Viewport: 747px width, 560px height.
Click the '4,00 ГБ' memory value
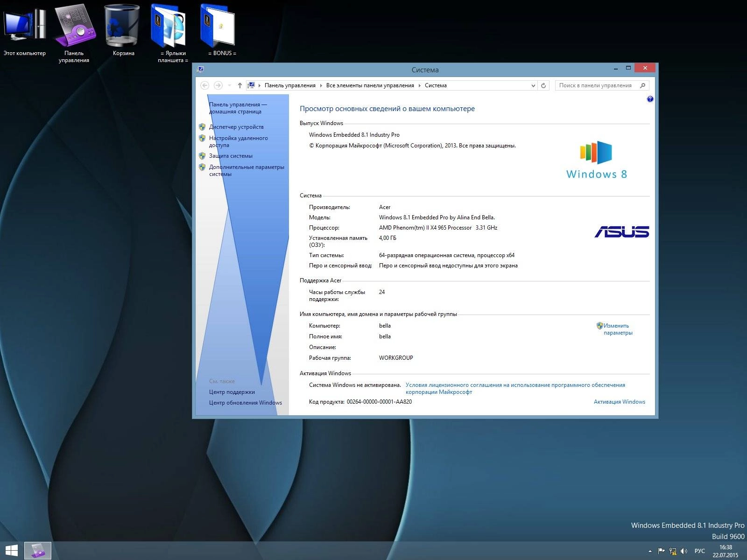[388, 238]
